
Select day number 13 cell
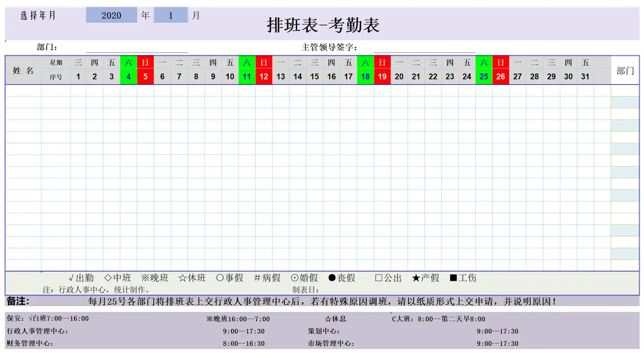click(281, 77)
